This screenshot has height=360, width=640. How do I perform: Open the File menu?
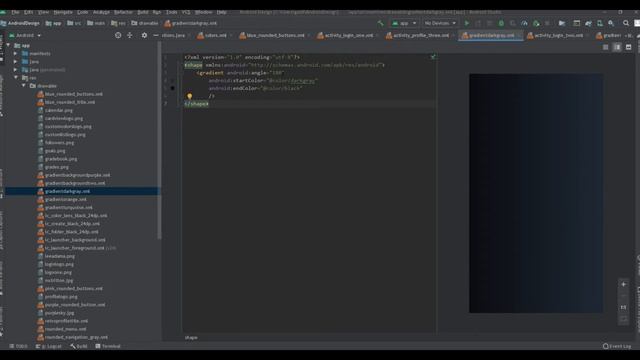point(15,12)
